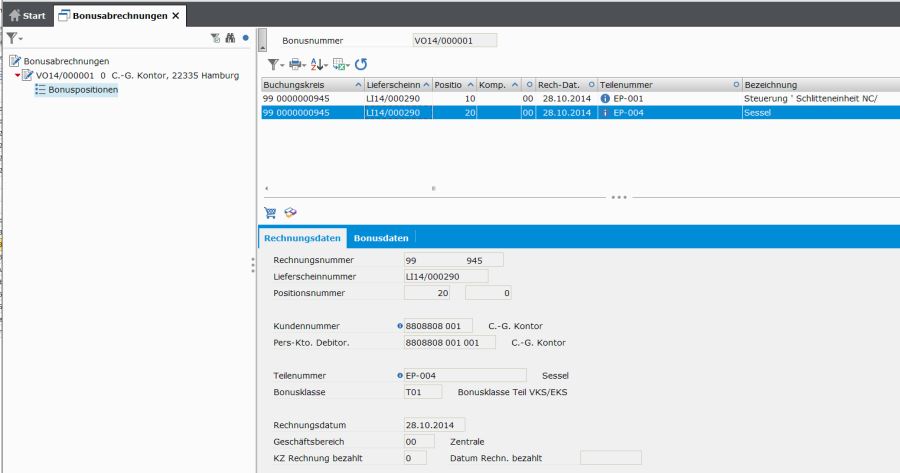Click the info icon next to Kundennummer
Image resolution: width=900 pixels, height=473 pixels.
(x=399, y=326)
